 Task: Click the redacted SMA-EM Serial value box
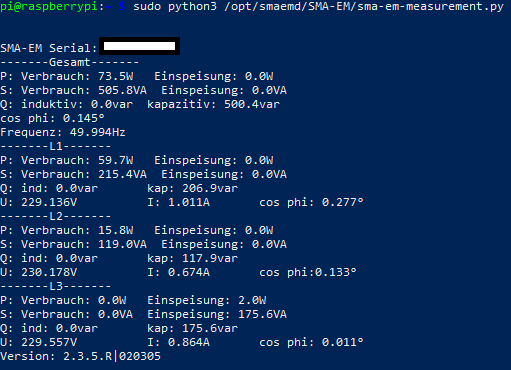click(139, 46)
